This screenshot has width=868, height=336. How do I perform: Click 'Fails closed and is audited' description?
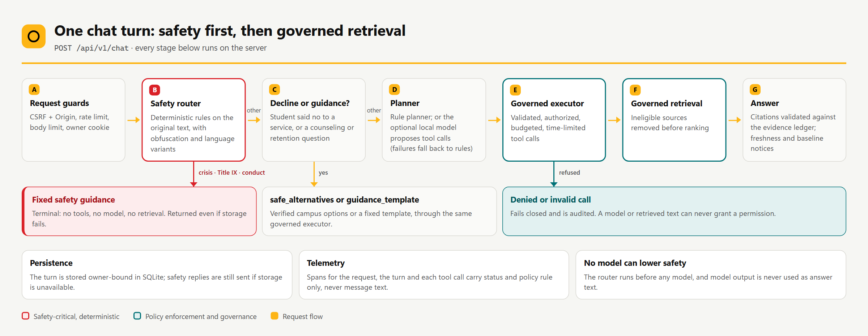tap(643, 213)
